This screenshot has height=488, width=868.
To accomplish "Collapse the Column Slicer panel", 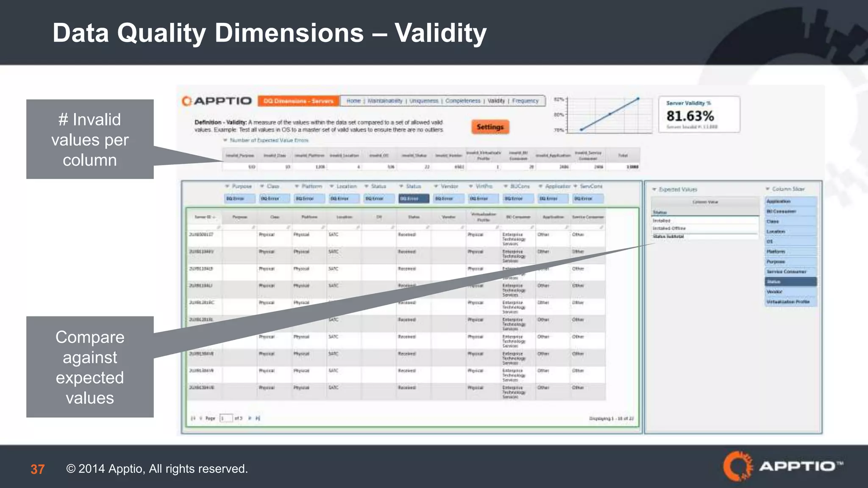I will (x=768, y=189).
